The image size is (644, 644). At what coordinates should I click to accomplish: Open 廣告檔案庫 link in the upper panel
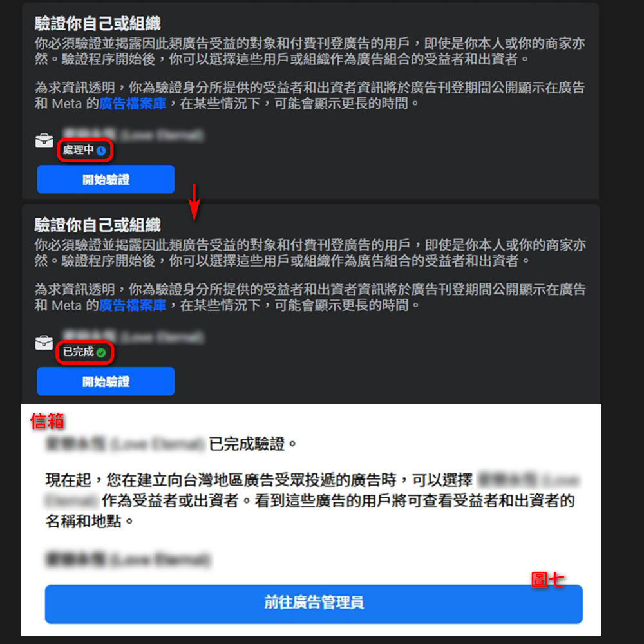132,104
